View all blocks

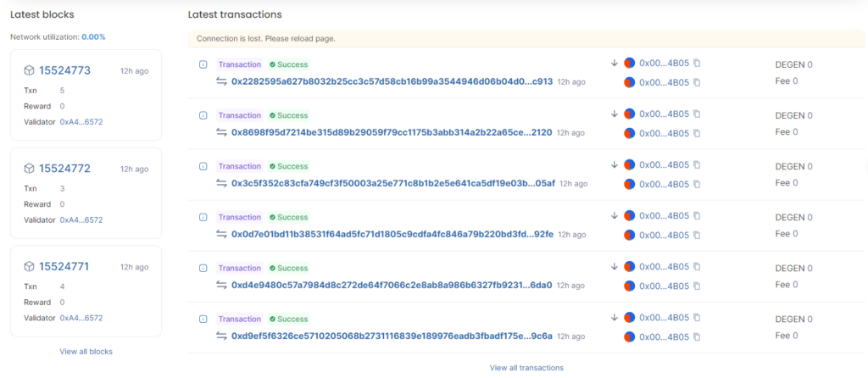[86, 352]
